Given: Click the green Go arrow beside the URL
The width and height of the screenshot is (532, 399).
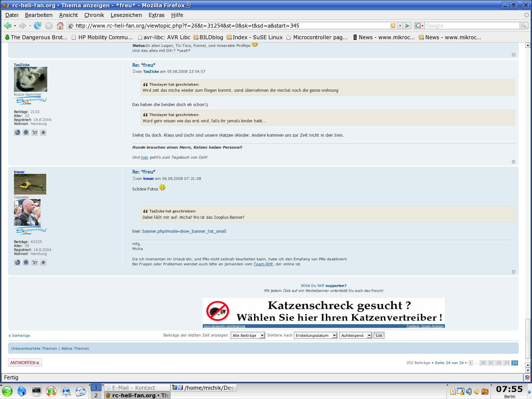Looking at the screenshot, I should click(408, 26).
